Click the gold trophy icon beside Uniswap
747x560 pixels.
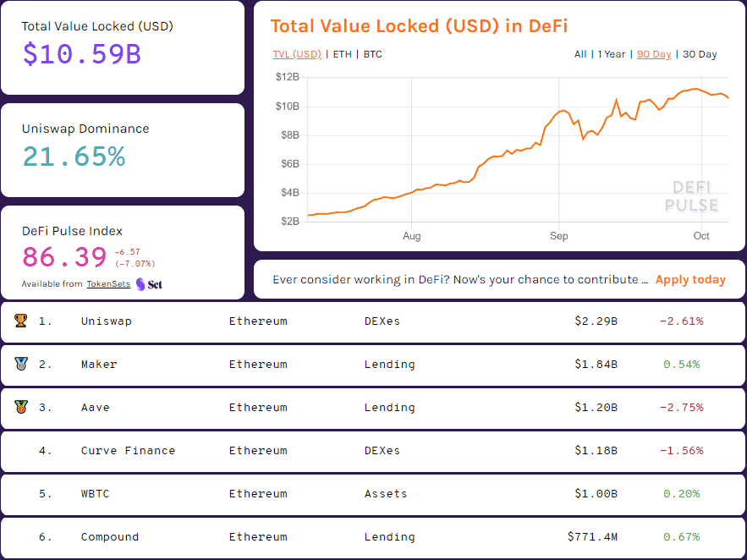pos(21,321)
